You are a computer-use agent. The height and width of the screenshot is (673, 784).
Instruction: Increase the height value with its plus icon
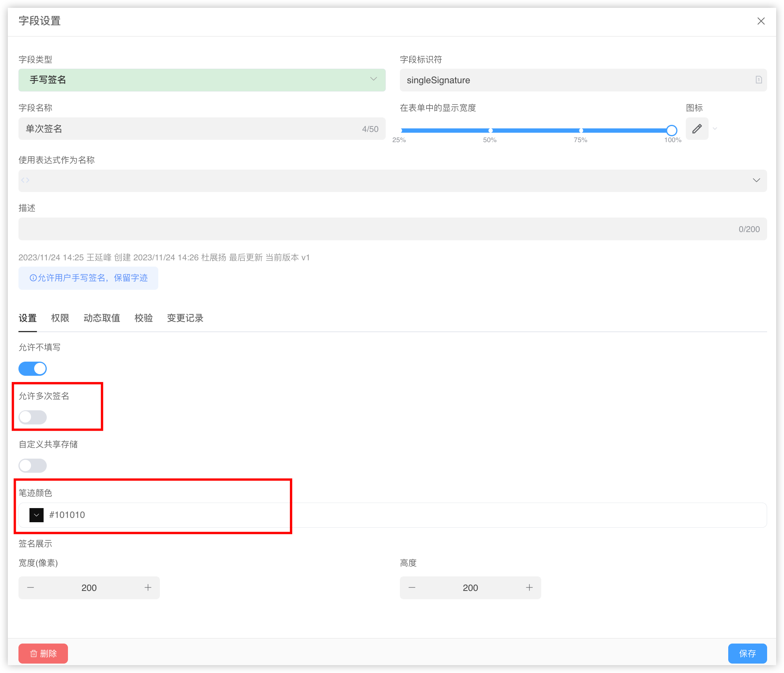529,588
